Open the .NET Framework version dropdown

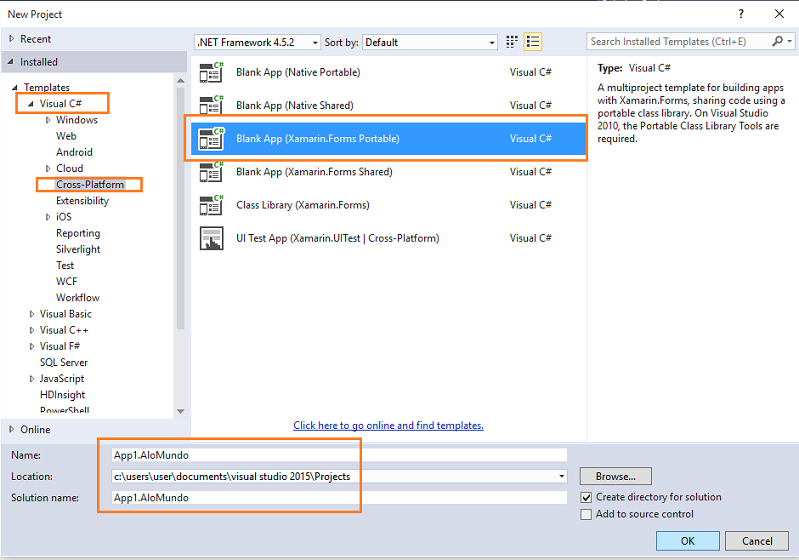tap(257, 42)
